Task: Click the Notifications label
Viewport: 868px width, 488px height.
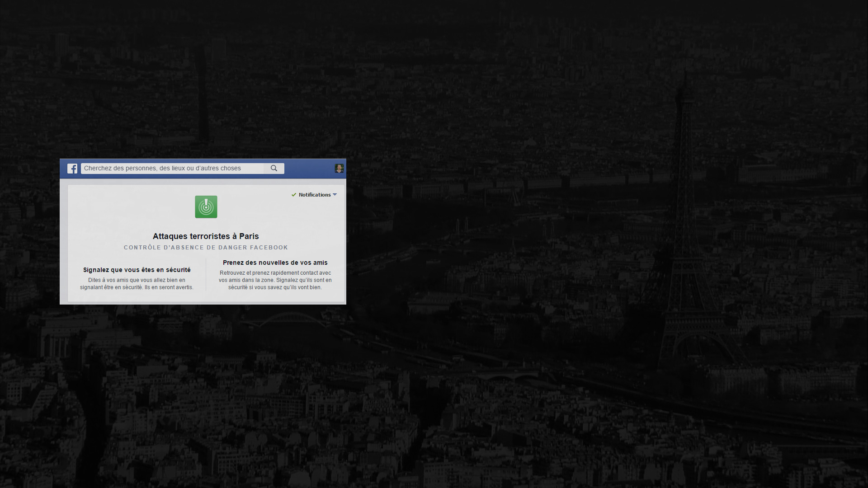Action: (x=315, y=195)
